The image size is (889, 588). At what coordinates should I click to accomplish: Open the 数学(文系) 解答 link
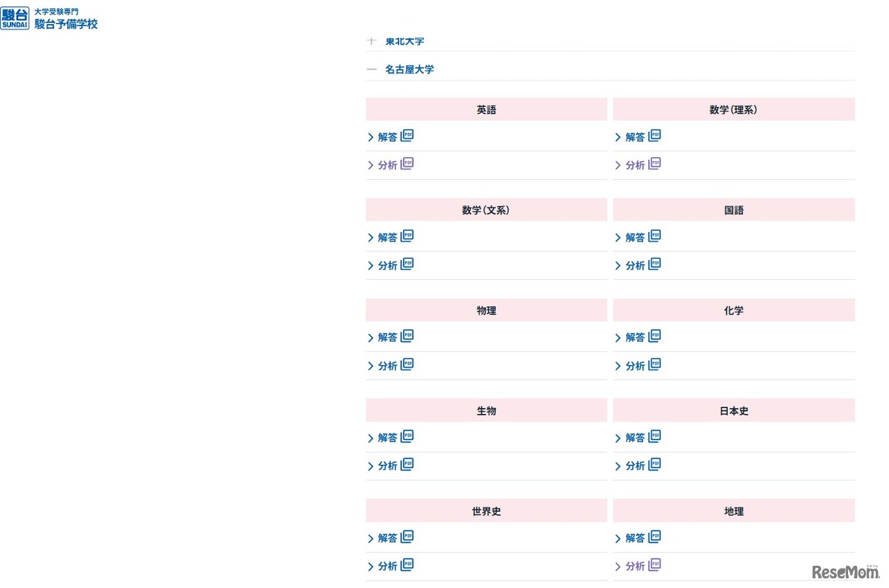(x=387, y=237)
